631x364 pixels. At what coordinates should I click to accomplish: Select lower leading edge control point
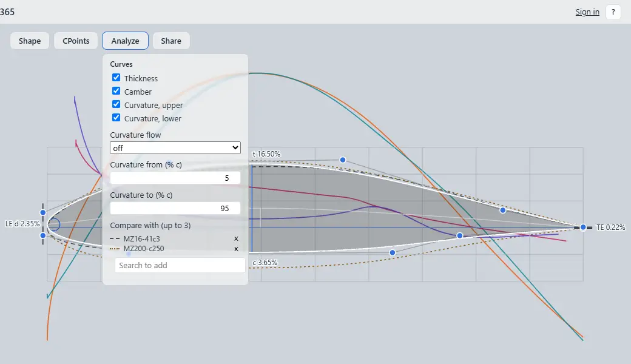pyautogui.click(x=43, y=235)
